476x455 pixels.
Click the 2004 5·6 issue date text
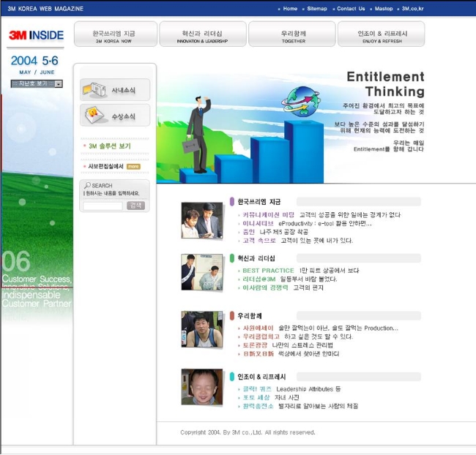click(x=34, y=61)
